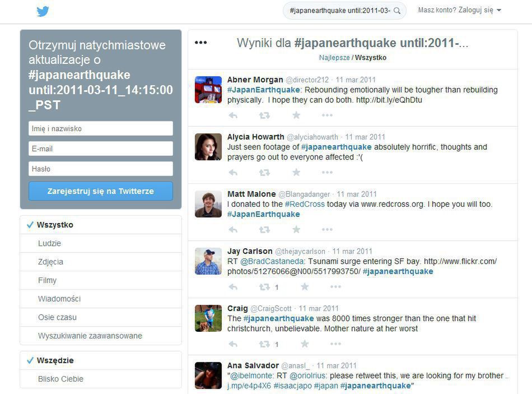Viewport: 532px width, 394px height.
Task: Filter results by Wiadomości
Action: coord(101,299)
